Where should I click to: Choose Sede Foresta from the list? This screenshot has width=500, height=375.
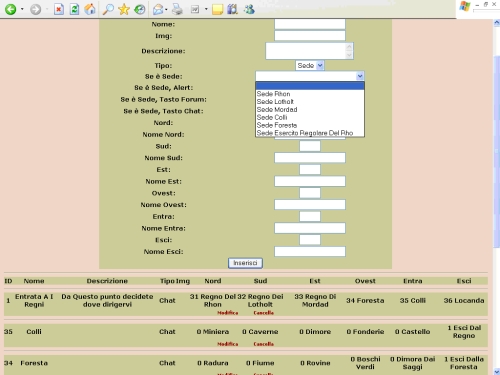click(x=310, y=125)
